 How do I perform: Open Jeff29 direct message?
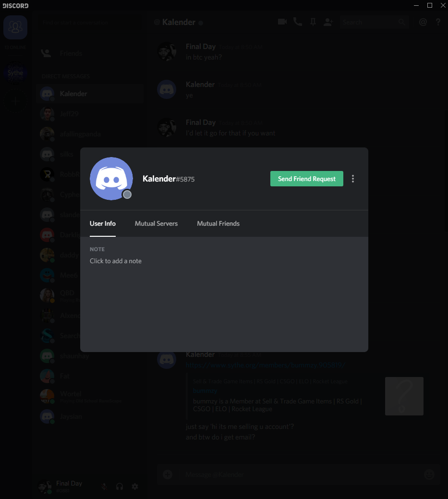click(90, 114)
